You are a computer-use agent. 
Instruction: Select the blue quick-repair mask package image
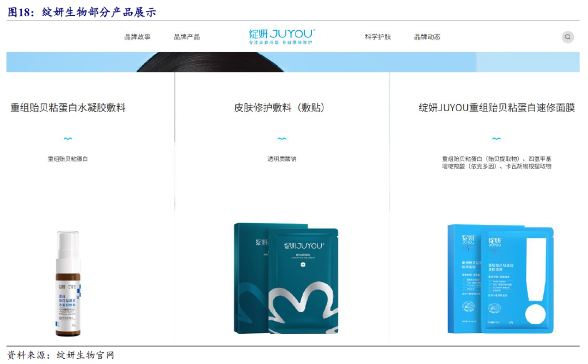click(x=500, y=279)
